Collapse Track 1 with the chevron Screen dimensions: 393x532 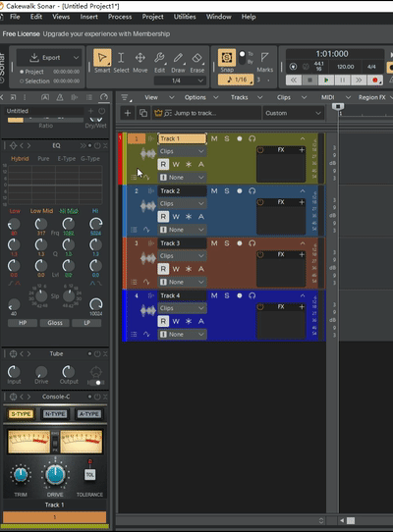point(303,138)
